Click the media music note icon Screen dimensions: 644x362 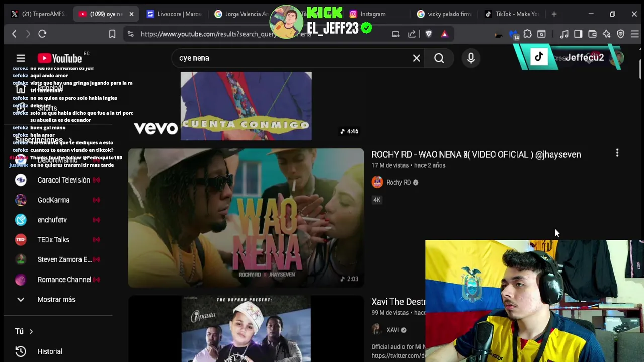pyautogui.click(x=564, y=34)
